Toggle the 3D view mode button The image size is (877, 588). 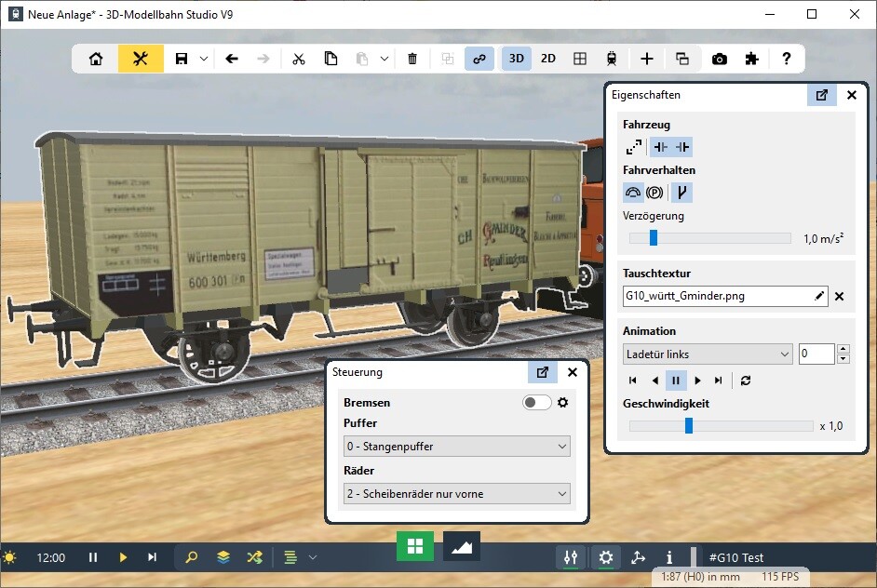(517, 59)
